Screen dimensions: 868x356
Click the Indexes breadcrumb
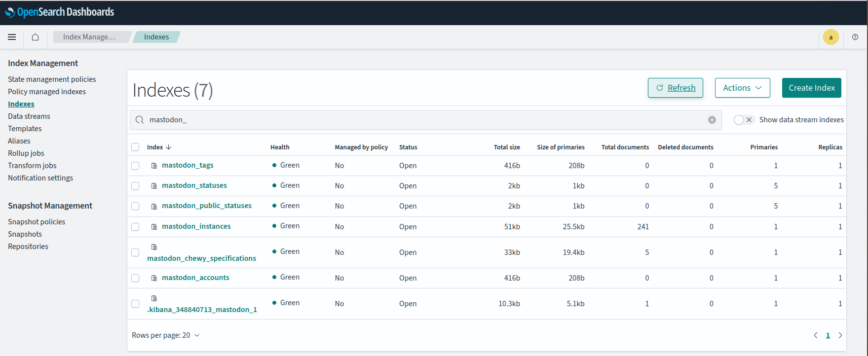click(156, 37)
